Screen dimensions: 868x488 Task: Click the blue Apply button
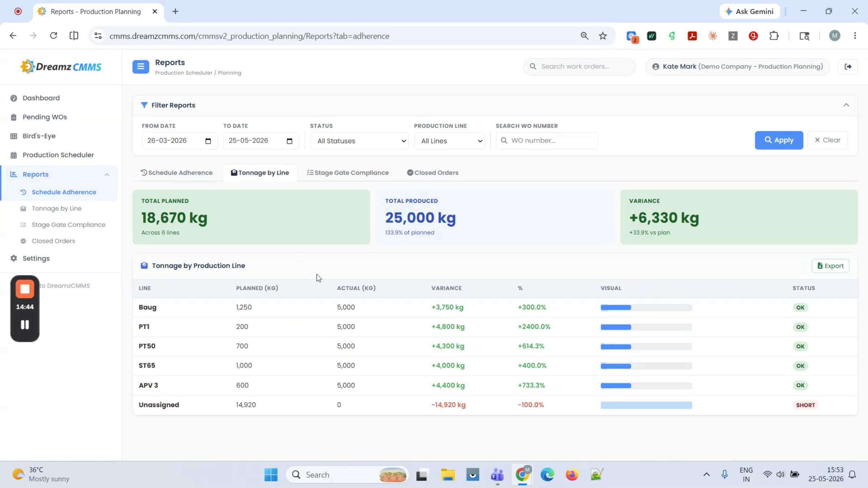tap(779, 140)
